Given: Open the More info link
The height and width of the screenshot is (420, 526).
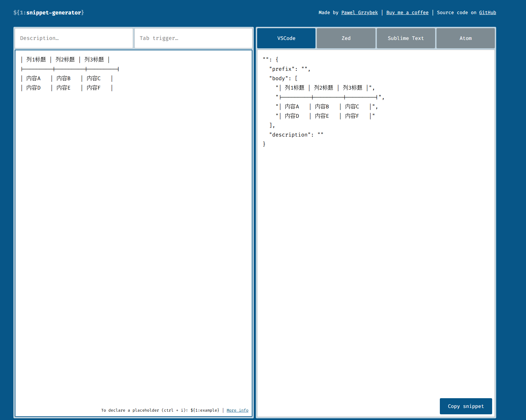Looking at the screenshot, I should [x=237, y=410].
